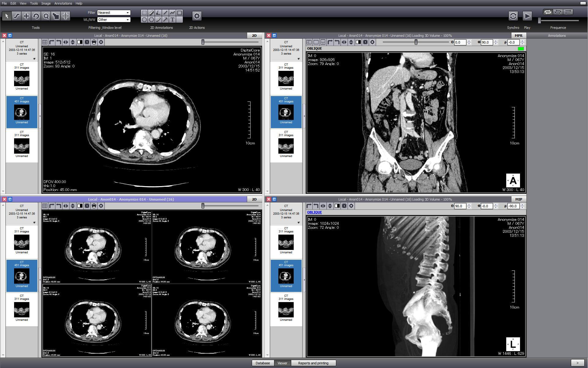
Task: Switch to the Database tab
Action: coord(263,363)
